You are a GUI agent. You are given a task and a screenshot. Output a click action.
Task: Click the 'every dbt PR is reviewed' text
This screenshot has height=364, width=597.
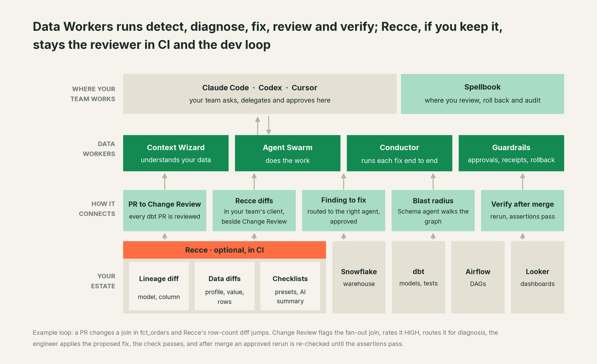pos(165,217)
